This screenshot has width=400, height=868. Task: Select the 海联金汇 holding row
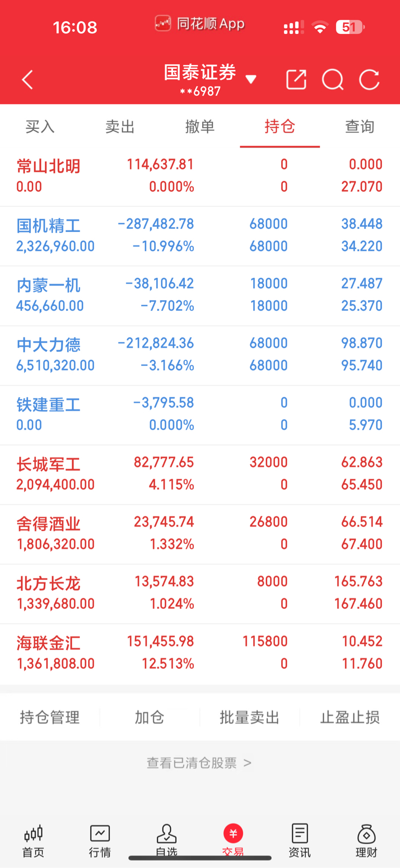(x=200, y=654)
